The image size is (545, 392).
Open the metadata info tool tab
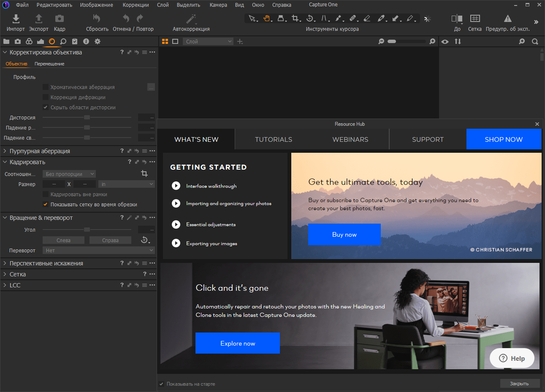tap(86, 41)
